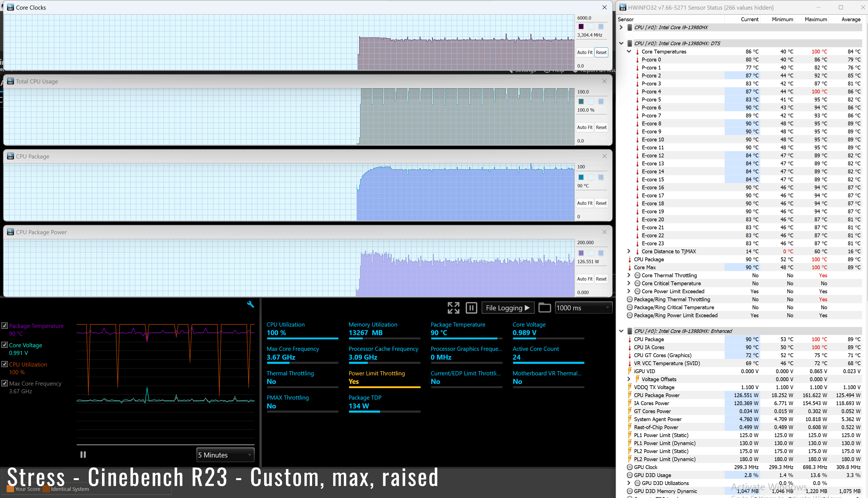Pause the graph in the 5 Minutes panel
868x498 pixels.
coord(83,454)
